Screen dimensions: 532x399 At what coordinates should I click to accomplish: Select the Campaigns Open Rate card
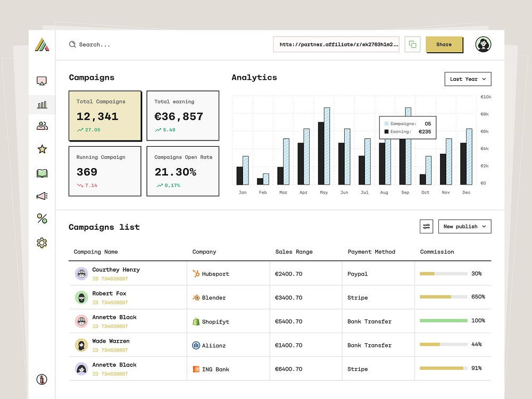(x=183, y=171)
